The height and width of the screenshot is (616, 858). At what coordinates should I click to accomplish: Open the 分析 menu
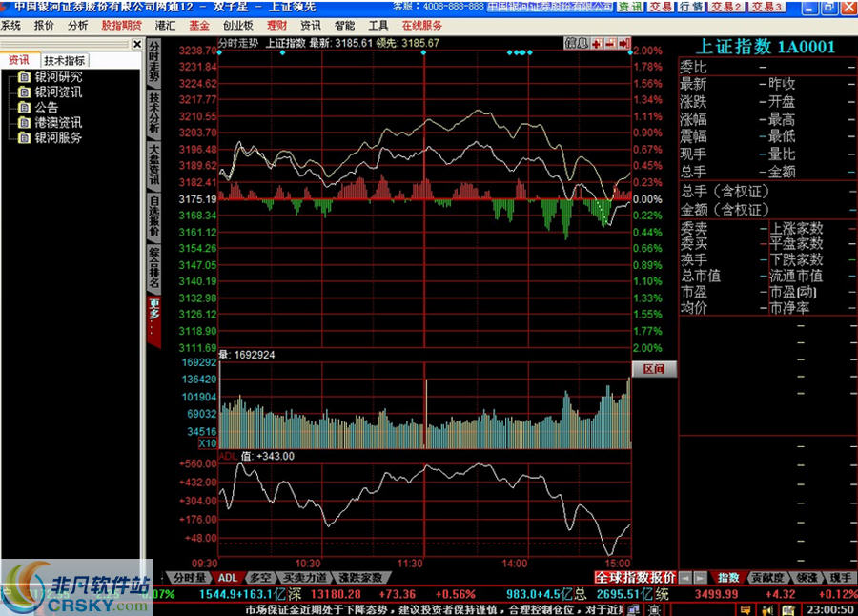[x=78, y=26]
